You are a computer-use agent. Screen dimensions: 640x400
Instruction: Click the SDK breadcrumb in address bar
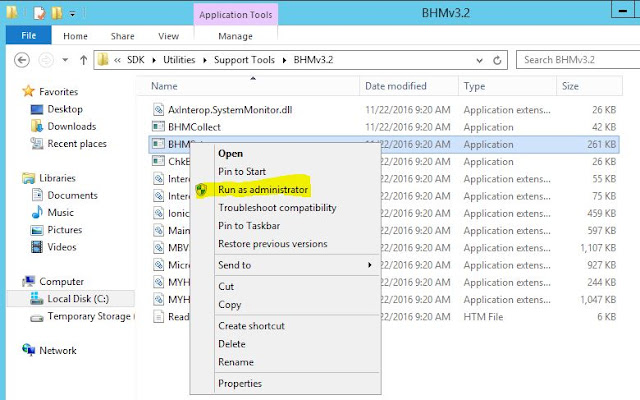136,60
